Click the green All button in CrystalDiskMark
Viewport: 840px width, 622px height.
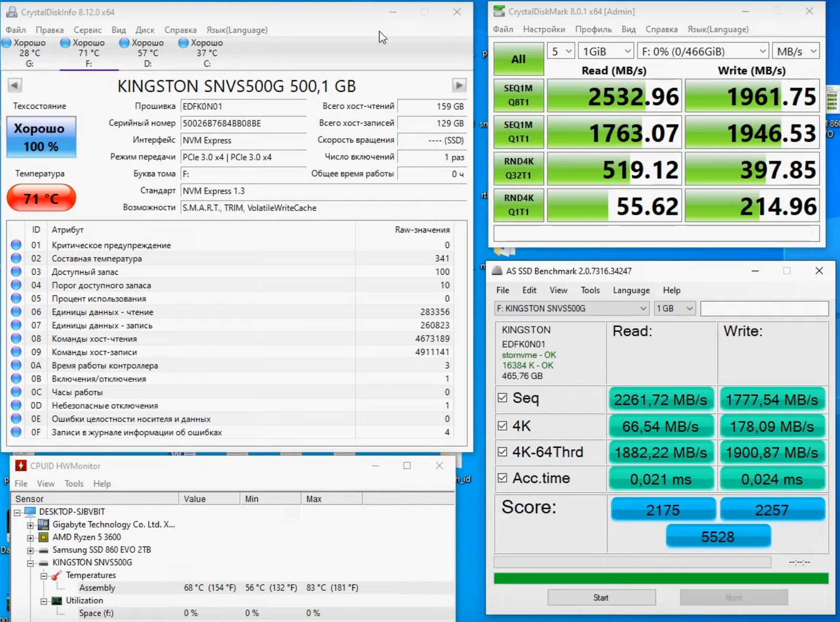pyautogui.click(x=519, y=59)
